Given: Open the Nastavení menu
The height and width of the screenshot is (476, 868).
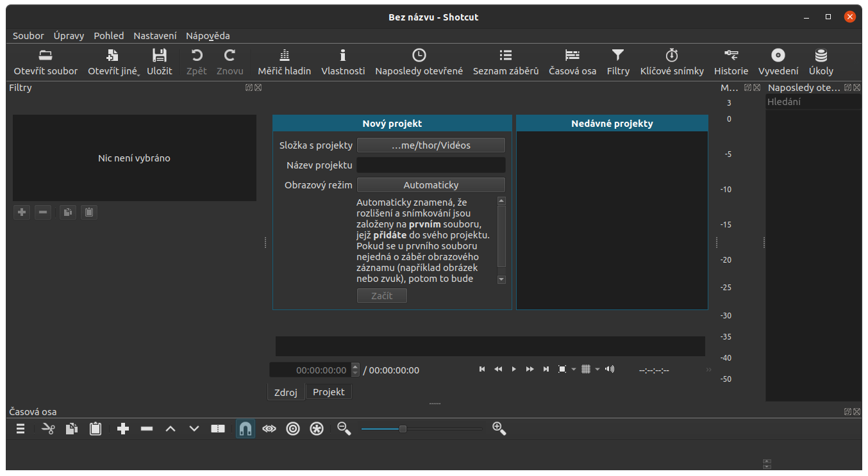Looking at the screenshot, I should (154, 36).
